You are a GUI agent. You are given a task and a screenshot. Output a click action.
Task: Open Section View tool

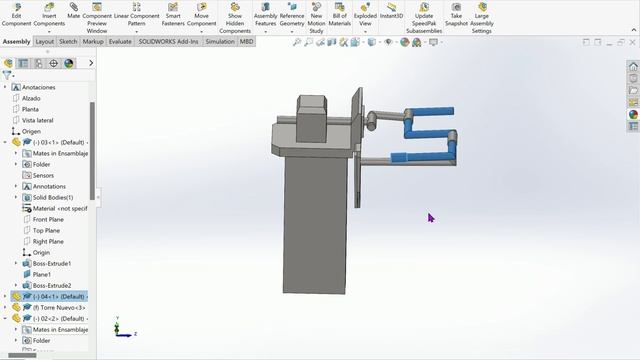(x=332, y=42)
